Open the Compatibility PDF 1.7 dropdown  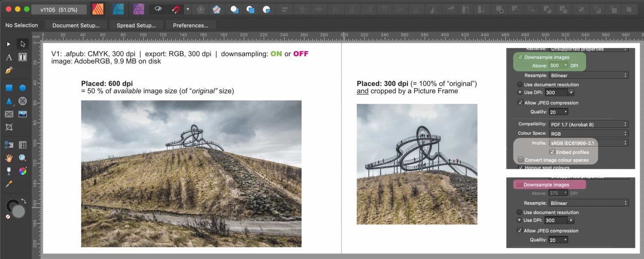point(588,124)
